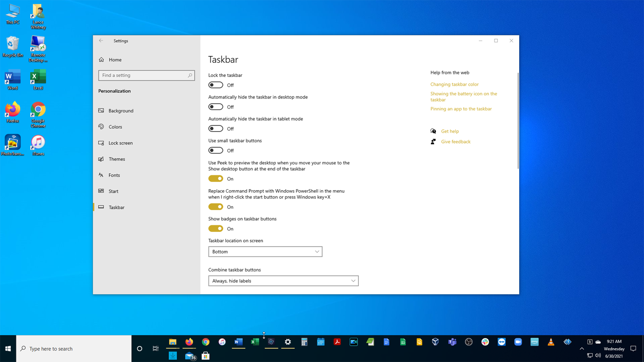
Task: Open File Explorer from the taskbar
Action: coord(173,342)
